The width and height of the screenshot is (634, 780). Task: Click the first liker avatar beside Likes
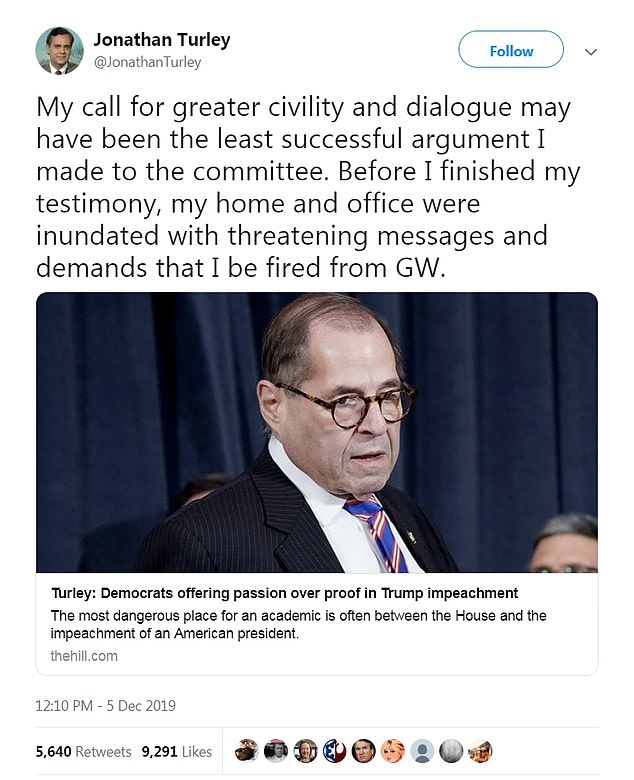point(248,751)
